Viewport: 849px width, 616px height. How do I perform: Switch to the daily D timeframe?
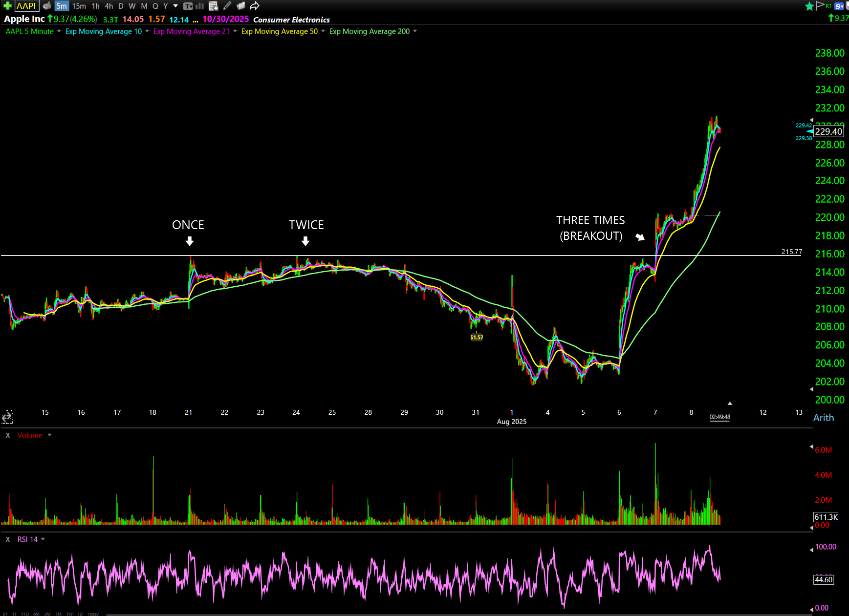click(121, 6)
